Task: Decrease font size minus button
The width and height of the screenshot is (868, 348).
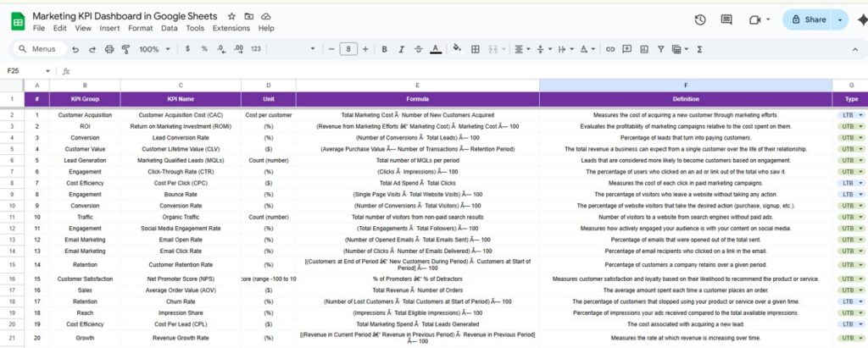Action: pos(331,49)
